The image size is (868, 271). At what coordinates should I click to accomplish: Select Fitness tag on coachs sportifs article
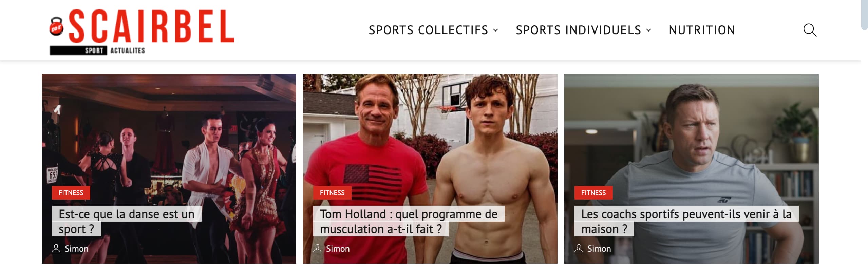[593, 193]
